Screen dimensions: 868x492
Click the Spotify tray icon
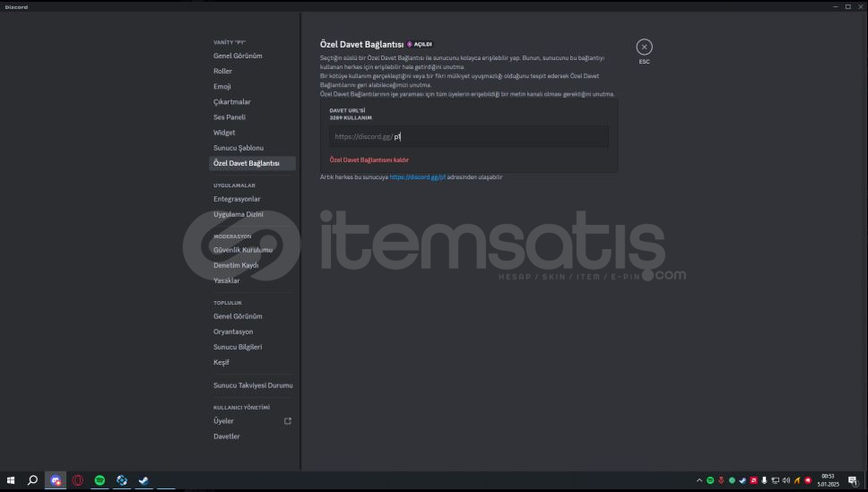(x=710, y=480)
